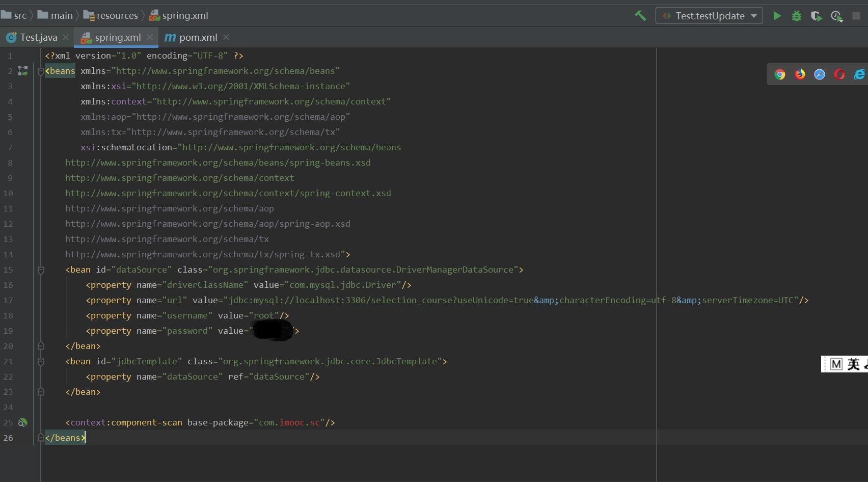Collapse the root beans element fold marker
The width and height of the screenshot is (868, 482).
pos(41,71)
